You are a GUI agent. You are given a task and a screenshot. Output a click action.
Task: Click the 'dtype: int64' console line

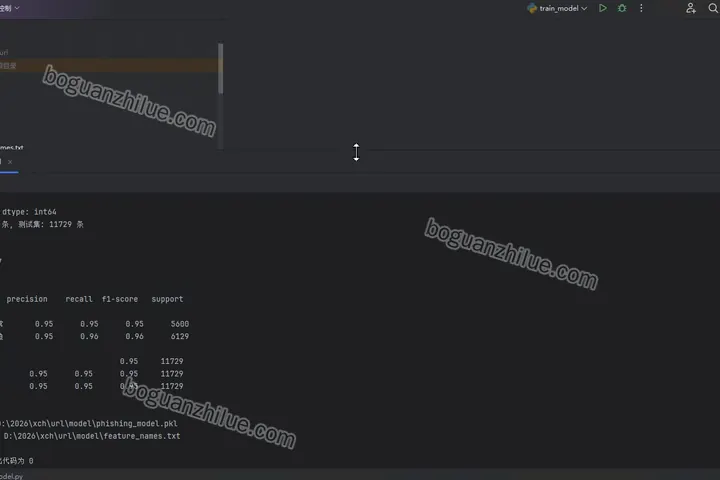pos(29,212)
